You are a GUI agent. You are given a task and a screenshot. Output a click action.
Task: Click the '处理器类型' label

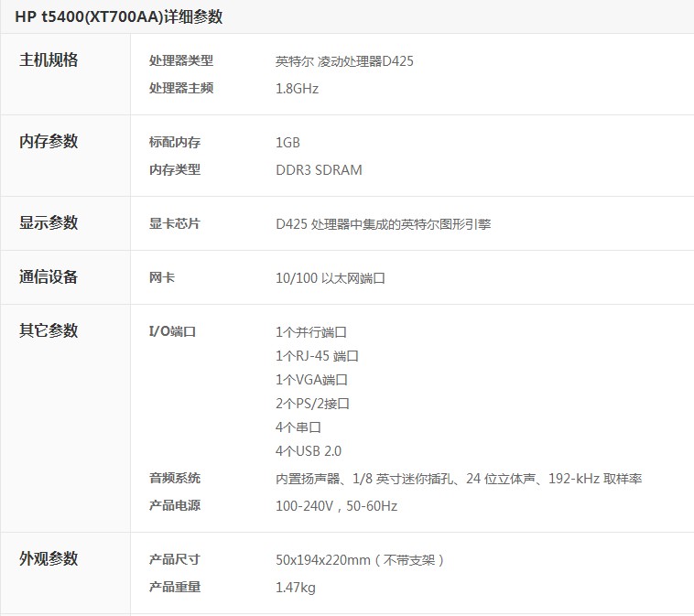(181, 60)
